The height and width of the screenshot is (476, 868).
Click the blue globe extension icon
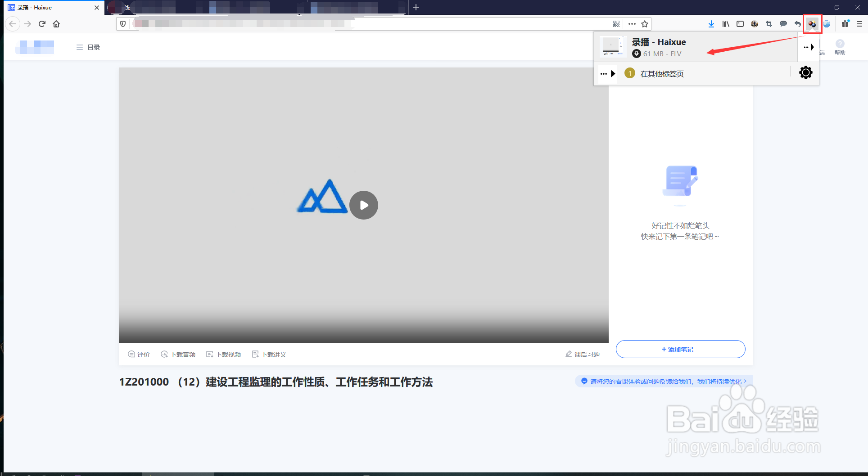(x=827, y=24)
